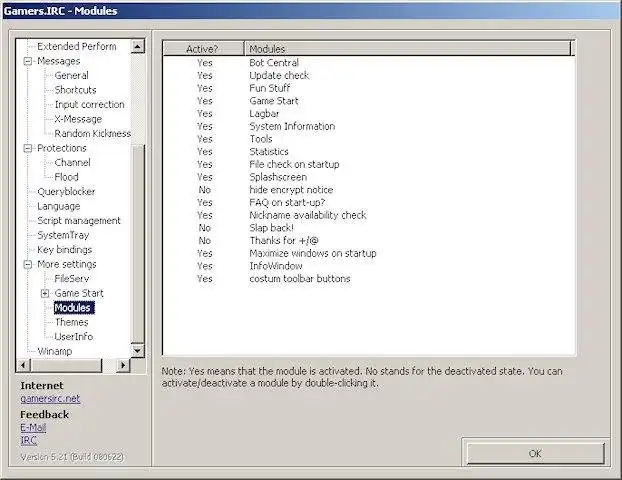
Task: Select Script management in the tree
Action: (x=79, y=221)
